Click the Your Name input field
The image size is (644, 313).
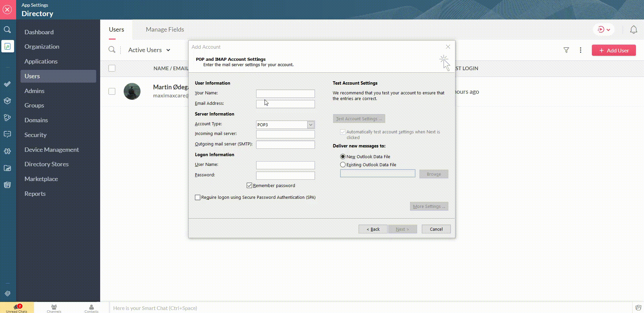[285, 93]
